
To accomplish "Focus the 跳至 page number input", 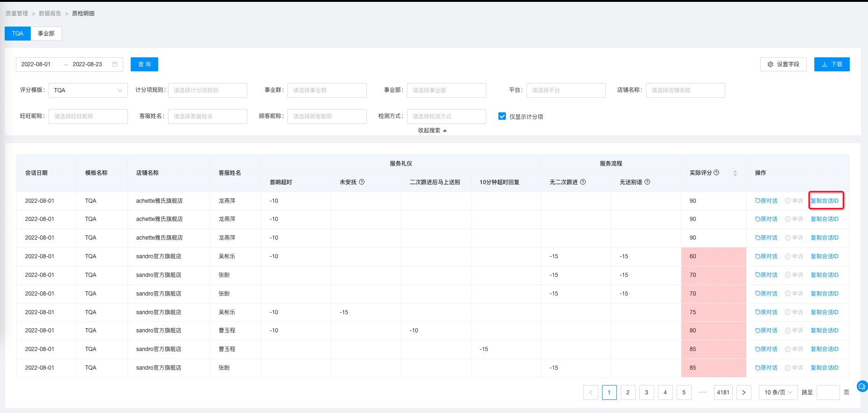I will pos(828,392).
